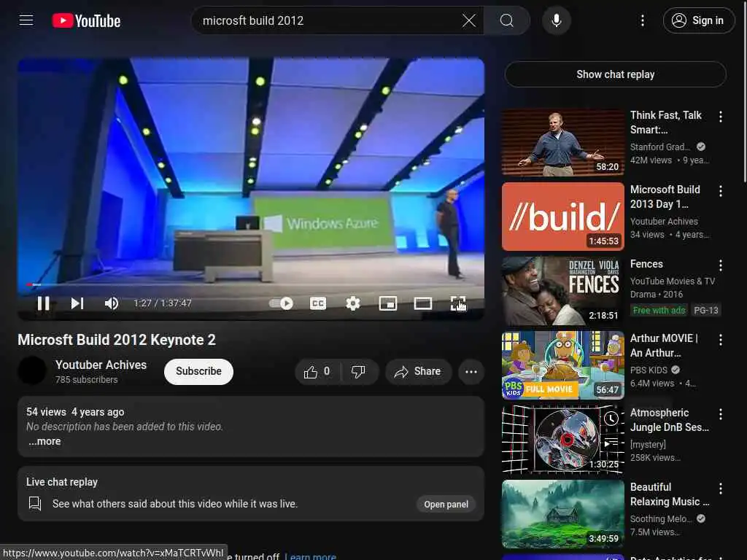Click Free with ads badge
Image resolution: width=747 pixels, height=560 pixels.
(x=659, y=311)
